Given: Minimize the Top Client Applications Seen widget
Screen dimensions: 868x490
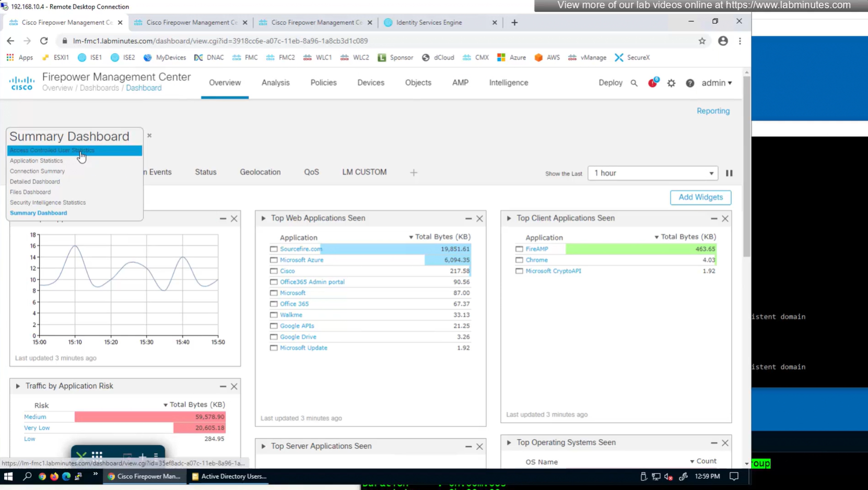Looking at the screenshot, I should (713, 219).
